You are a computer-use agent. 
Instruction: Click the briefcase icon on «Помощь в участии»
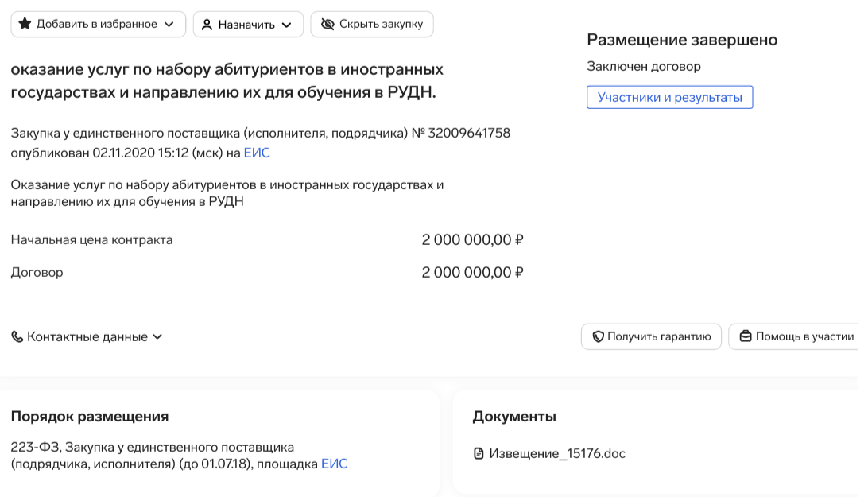click(x=745, y=336)
